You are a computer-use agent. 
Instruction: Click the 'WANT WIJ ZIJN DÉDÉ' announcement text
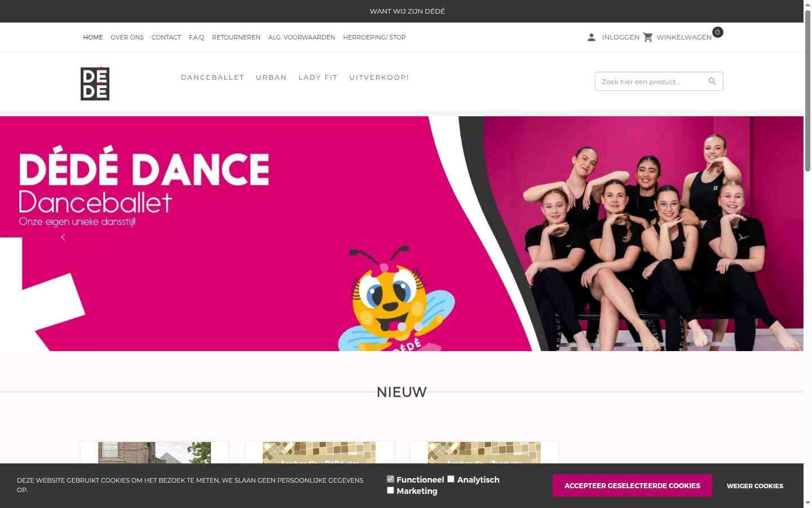click(x=407, y=11)
